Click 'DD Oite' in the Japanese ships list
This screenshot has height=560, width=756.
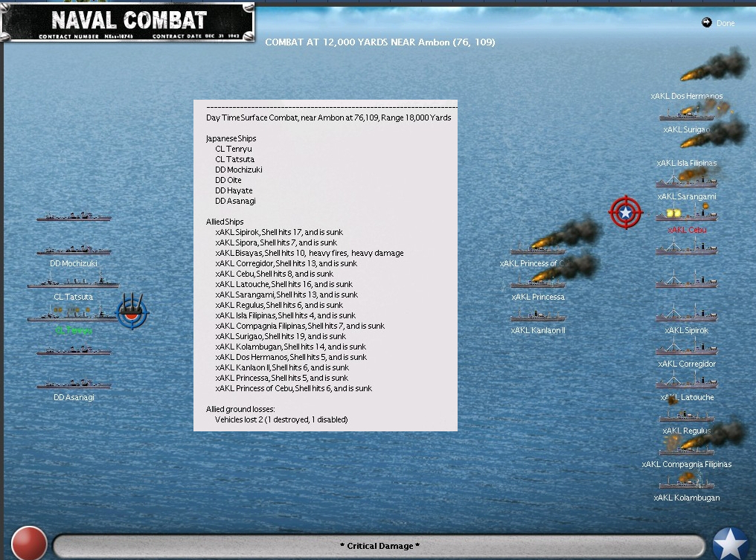[x=228, y=180]
